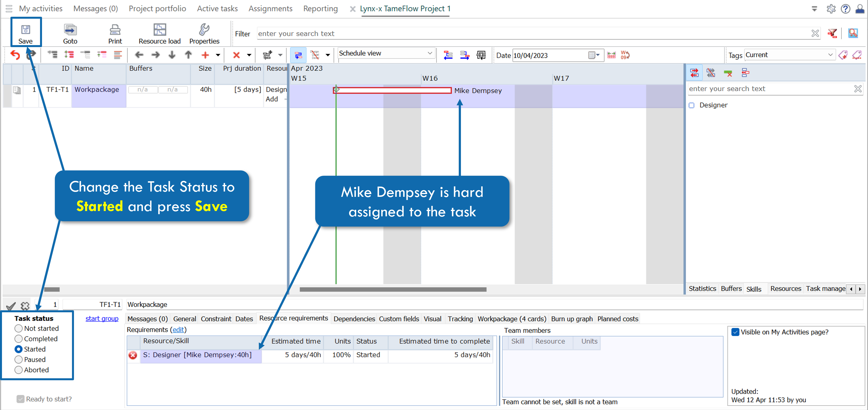
Task: Expand dropdown arrow next to red plus
Action: 218,55
